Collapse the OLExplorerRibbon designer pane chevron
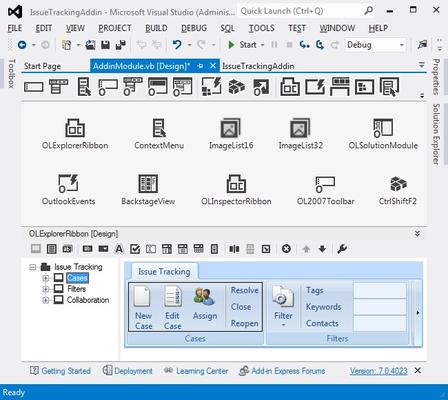The height and width of the screenshot is (400, 448). pos(417,233)
